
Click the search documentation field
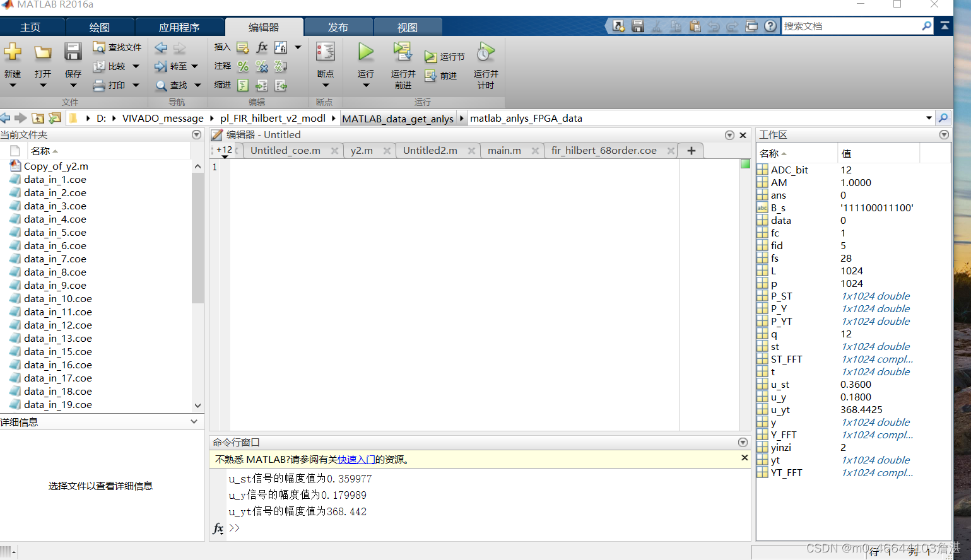point(850,26)
